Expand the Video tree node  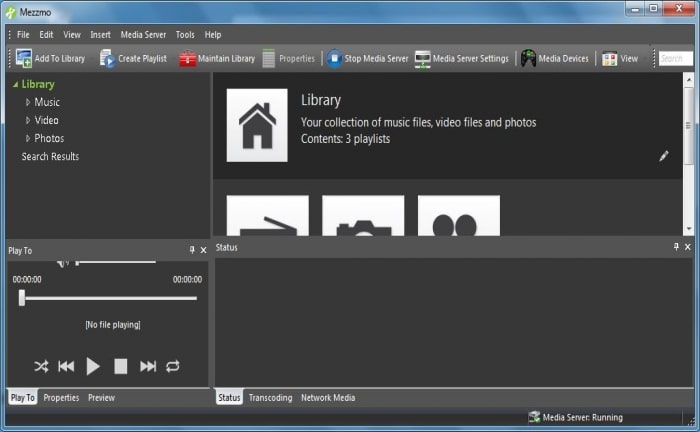(x=28, y=120)
